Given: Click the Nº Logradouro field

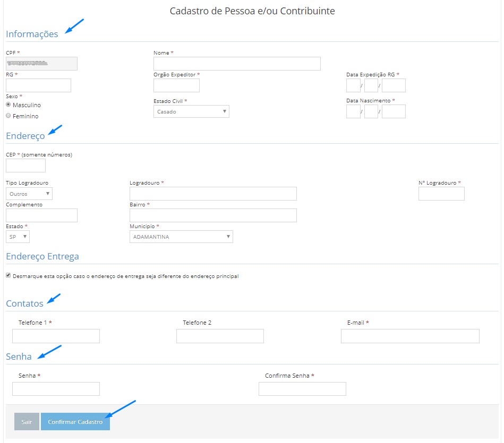Looking at the screenshot, I should 441,194.
